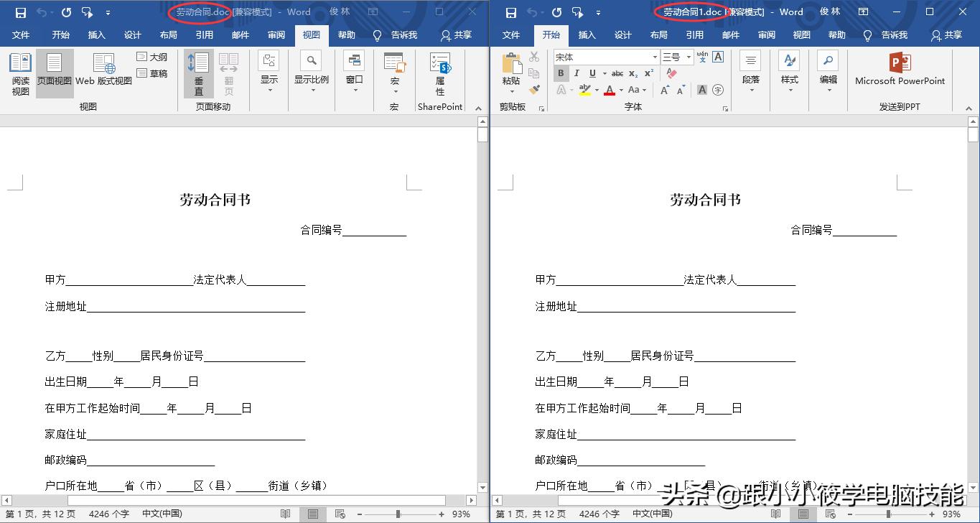Viewport: 980px width, 523px height.
Task: Click the 告诉我 search in left window
Action: point(403,35)
